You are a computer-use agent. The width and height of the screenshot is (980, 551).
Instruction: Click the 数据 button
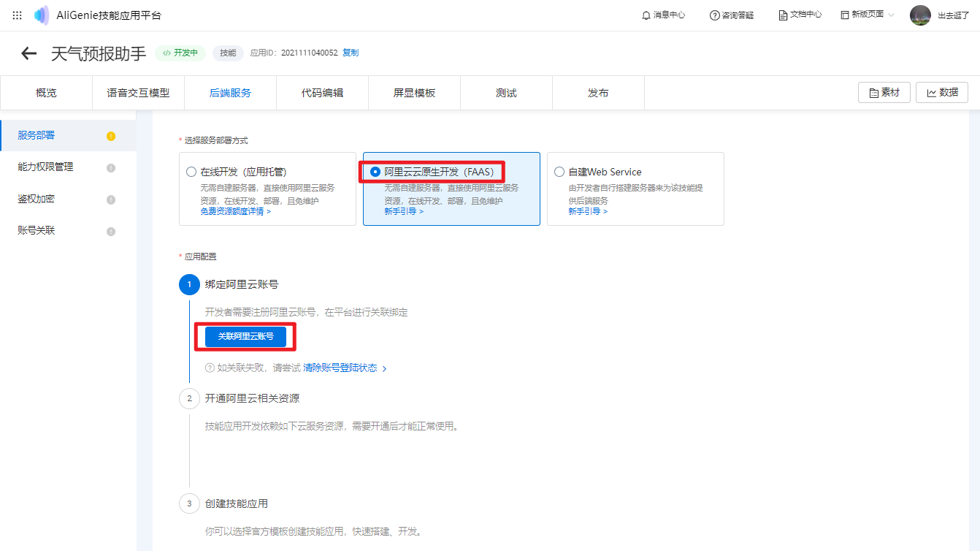click(x=942, y=92)
